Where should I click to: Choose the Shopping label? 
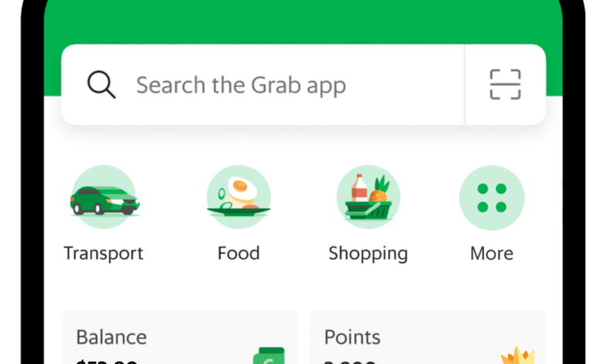point(369,254)
